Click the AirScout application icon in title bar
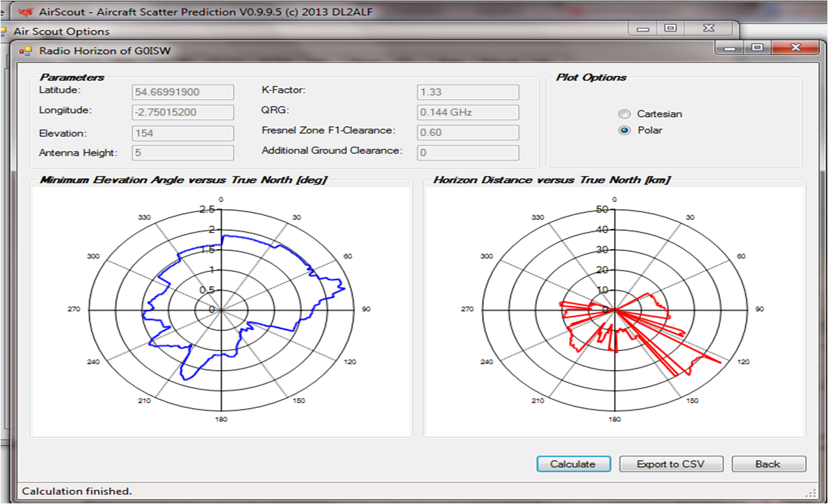828x504 pixels. click(26, 11)
